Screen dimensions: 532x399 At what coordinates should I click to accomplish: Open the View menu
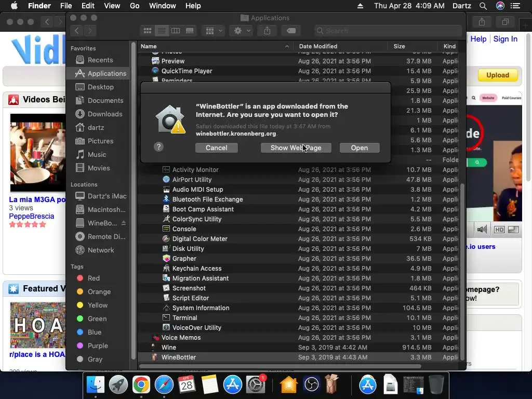click(112, 6)
